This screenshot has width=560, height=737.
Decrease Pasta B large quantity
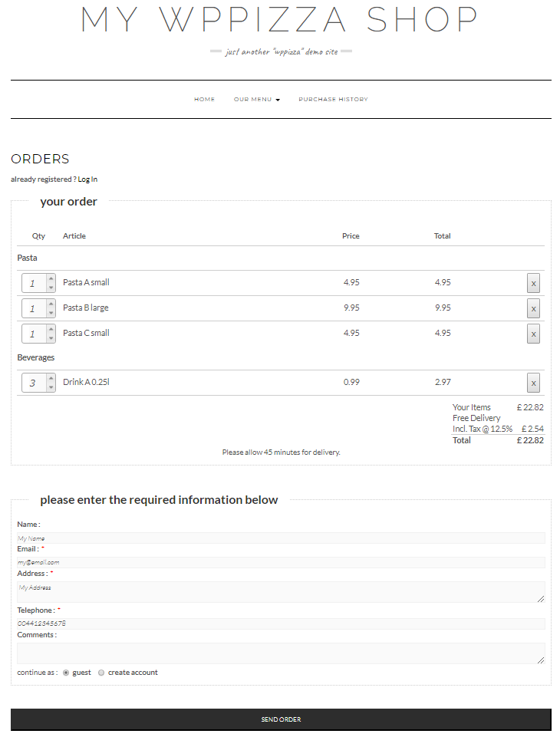(x=51, y=313)
